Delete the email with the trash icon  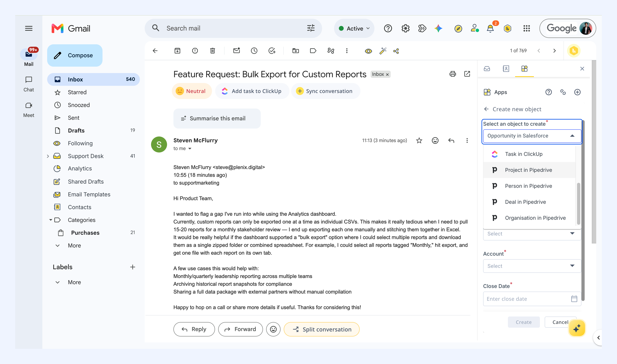[213, 51]
